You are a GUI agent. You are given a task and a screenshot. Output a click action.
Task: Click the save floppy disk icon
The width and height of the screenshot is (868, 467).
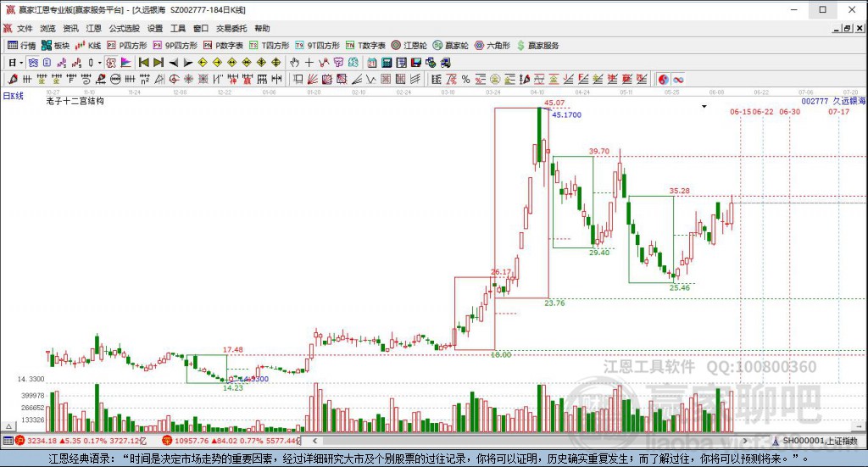[415, 63]
